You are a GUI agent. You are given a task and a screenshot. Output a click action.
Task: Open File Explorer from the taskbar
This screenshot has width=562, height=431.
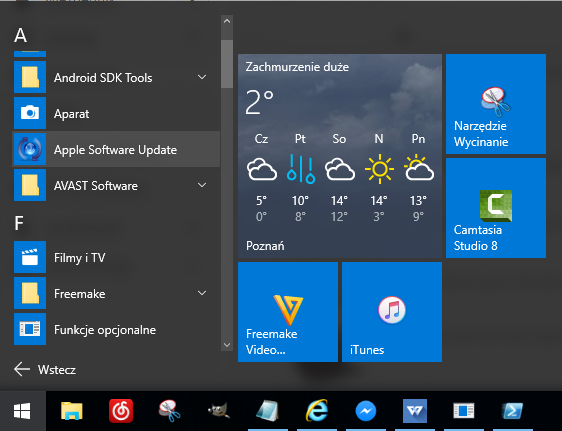tap(72, 411)
